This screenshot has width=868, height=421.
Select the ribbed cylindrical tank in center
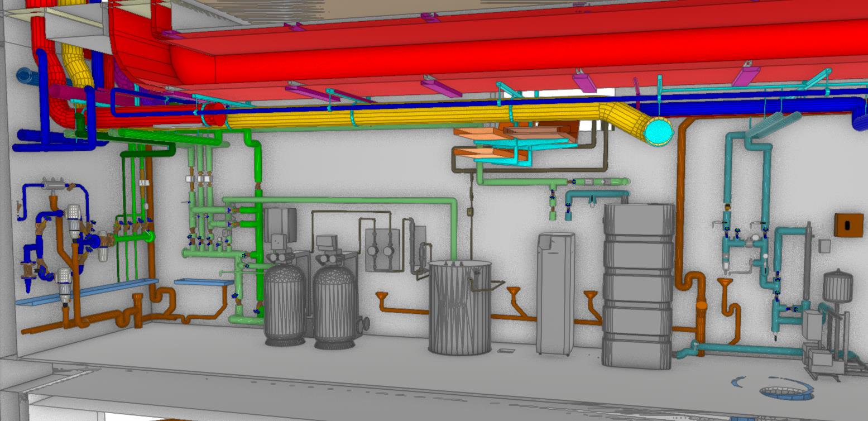pos(459,307)
